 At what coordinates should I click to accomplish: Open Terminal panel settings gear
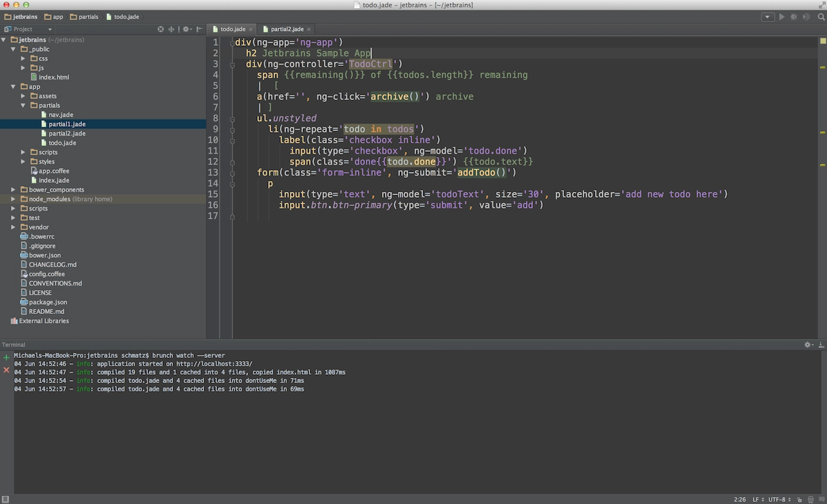point(809,345)
